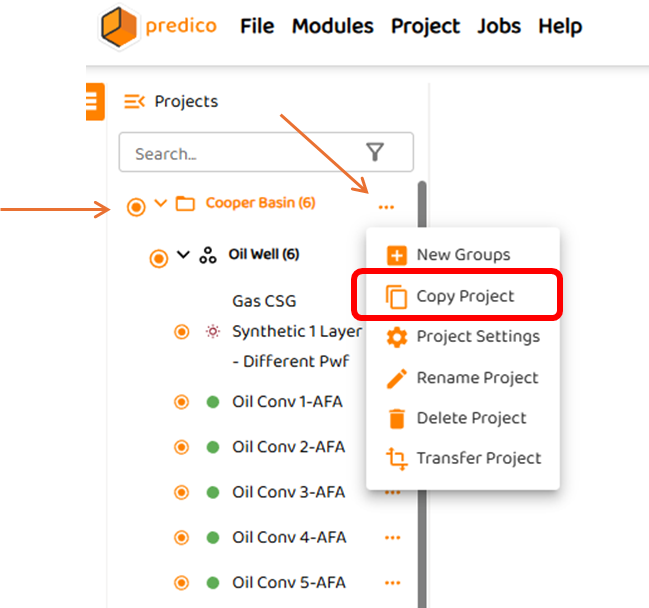Collapse the Projects panel icon
The image size is (649, 608).
[134, 101]
